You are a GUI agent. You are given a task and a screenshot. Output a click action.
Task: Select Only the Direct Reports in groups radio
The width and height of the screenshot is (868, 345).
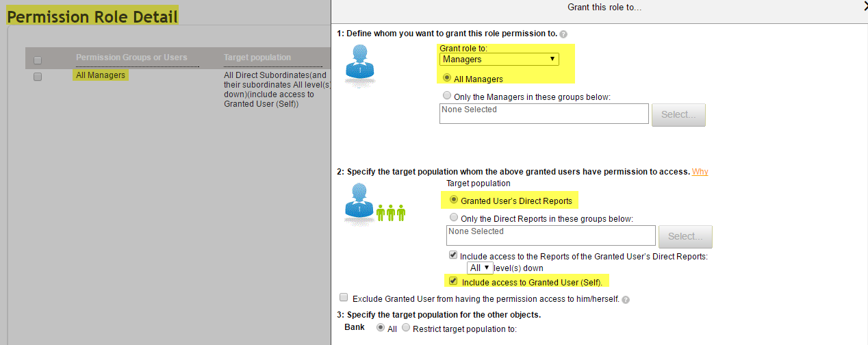[454, 218]
